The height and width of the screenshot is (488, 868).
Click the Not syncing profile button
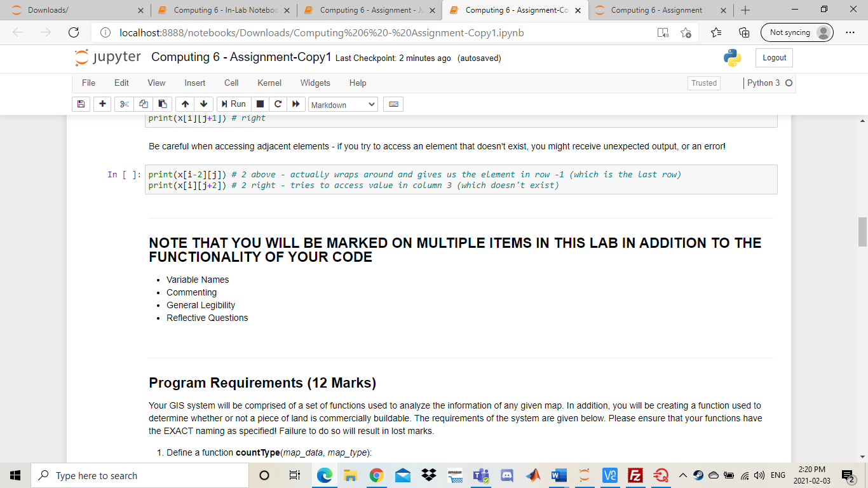tap(797, 32)
